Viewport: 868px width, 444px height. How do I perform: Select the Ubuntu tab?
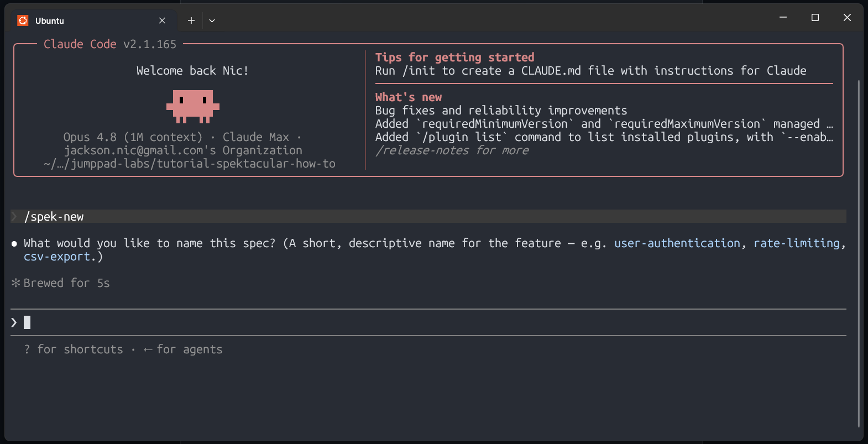94,20
